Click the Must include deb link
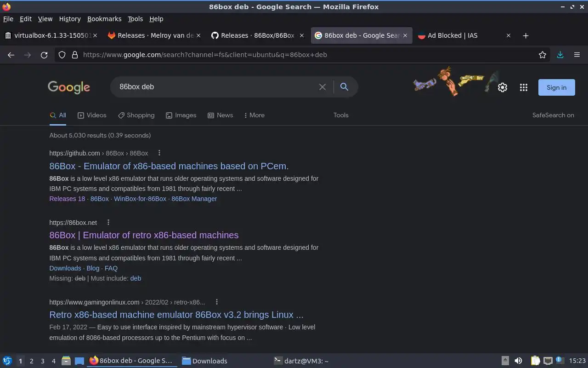 [x=136, y=278]
